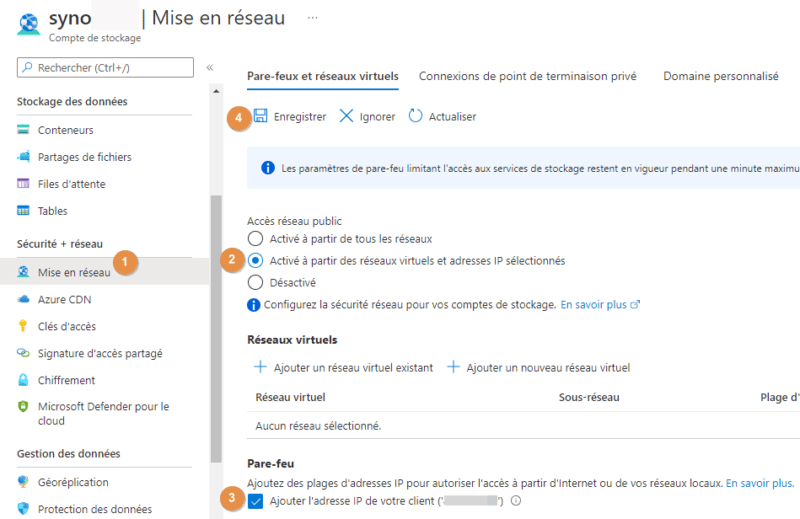Click the Conteneurs icon

point(23,130)
